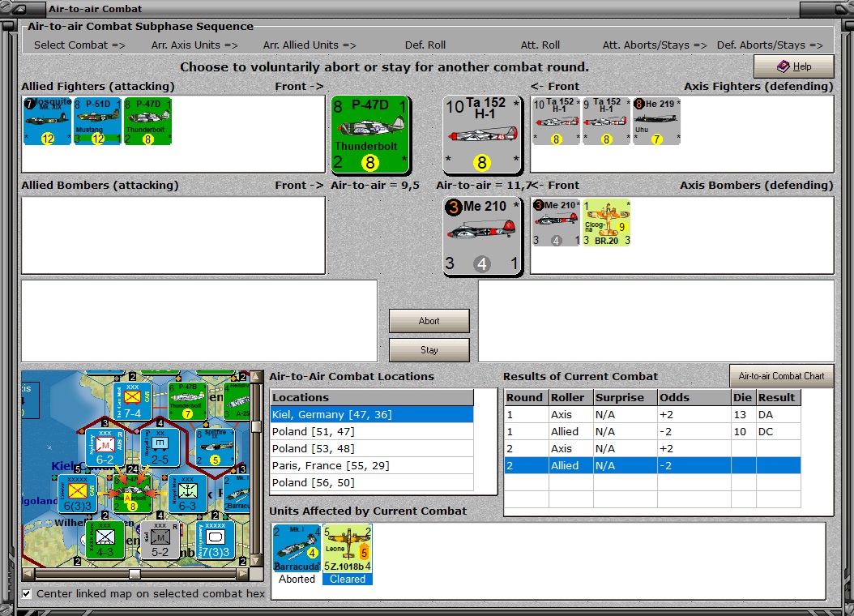
Task: Click the map scrollbar up arrow
Action: click(256, 377)
